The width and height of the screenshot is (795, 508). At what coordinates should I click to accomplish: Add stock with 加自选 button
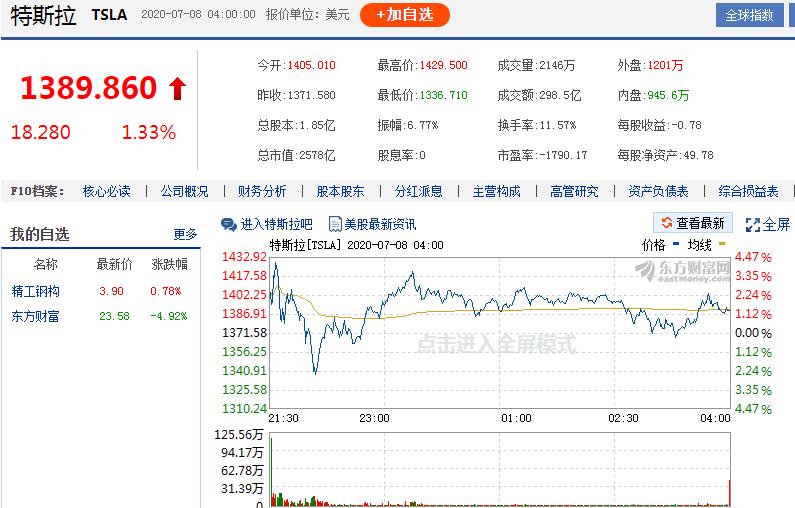coord(405,15)
